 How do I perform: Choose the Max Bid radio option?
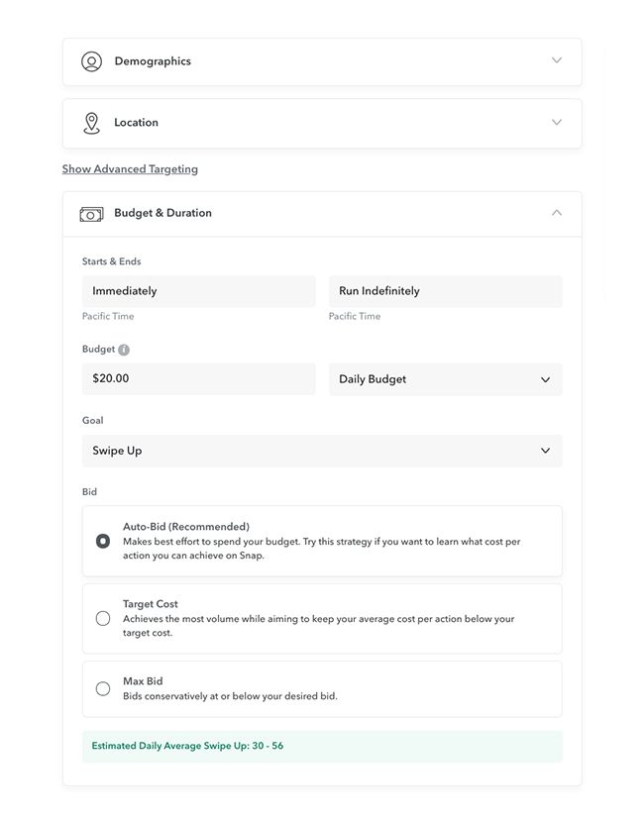103,688
